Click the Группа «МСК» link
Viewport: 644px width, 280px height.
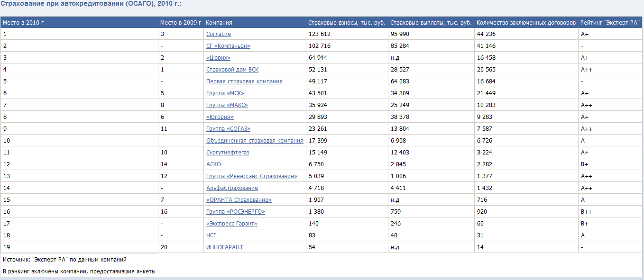(225, 93)
